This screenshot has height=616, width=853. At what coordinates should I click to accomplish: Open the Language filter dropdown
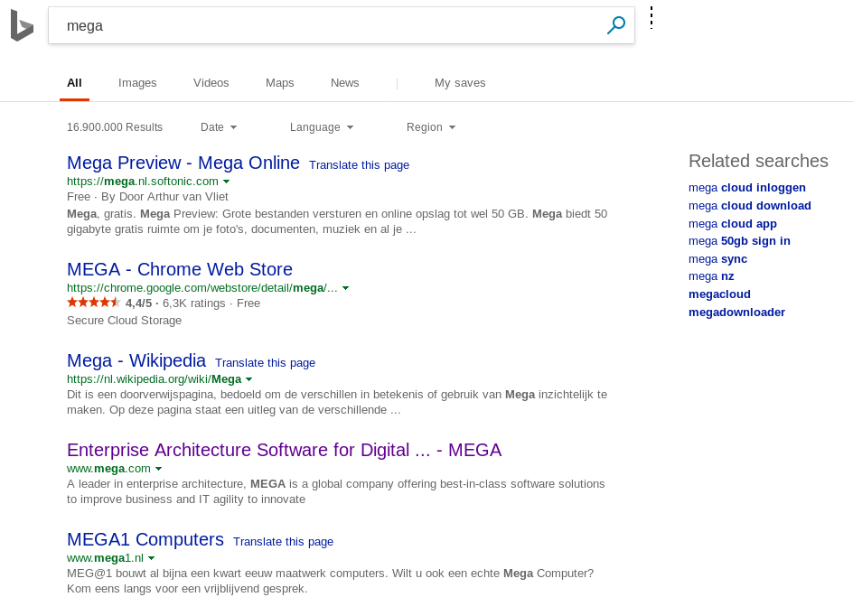(x=322, y=127)
